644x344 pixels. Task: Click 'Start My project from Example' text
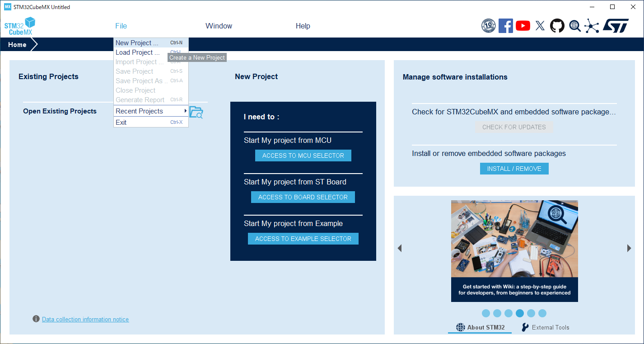click(x=293, y=223)
